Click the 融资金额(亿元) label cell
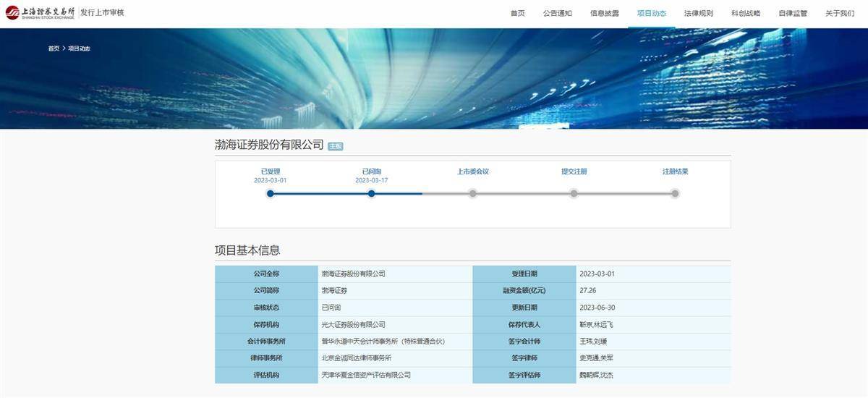This screenshot has width=868, height=398. tap(524, 290)
